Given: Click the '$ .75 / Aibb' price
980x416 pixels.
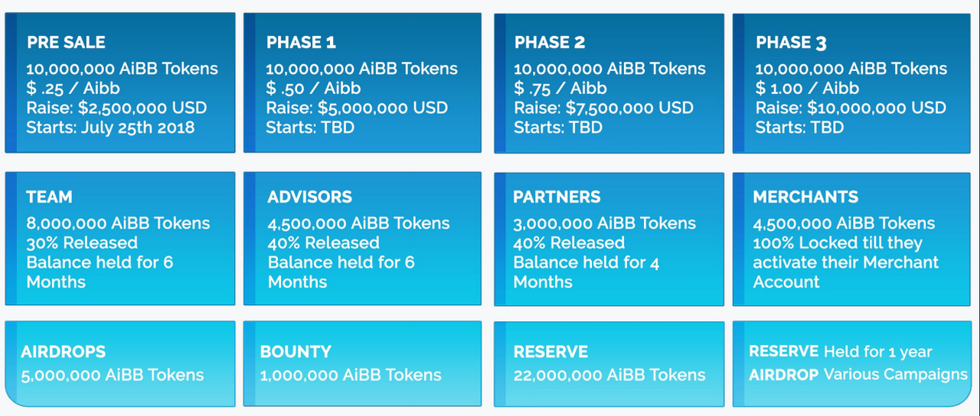Looking at the screenshot, I should 560,88.
